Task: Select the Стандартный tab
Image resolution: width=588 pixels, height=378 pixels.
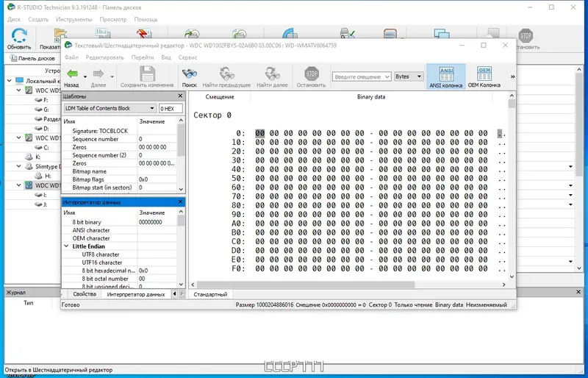Action: [x=210, y=294]
